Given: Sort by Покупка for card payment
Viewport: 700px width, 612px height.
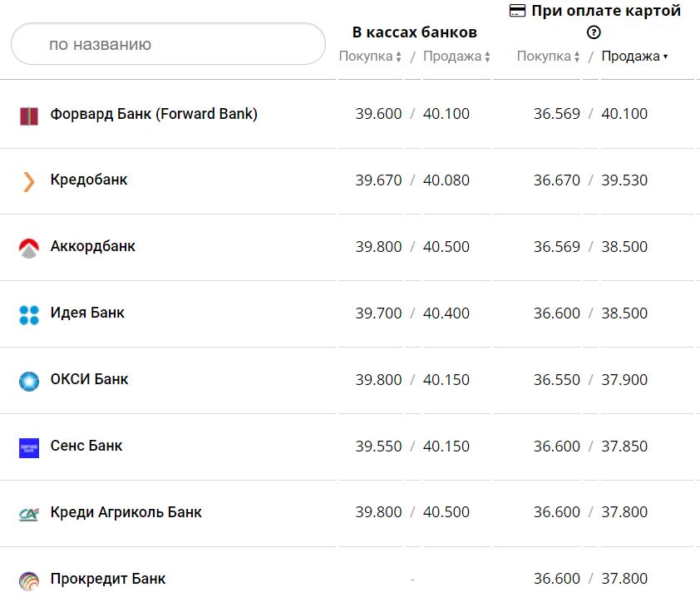Looking at the screenshot, I should [549, 57].
